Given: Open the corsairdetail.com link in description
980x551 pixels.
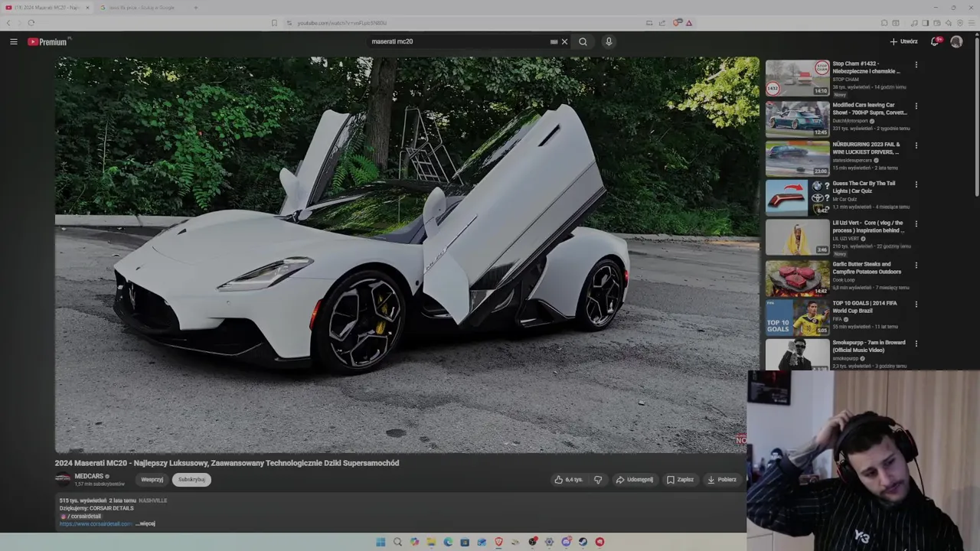Looking at the screenshot, I should pos(96,524).
